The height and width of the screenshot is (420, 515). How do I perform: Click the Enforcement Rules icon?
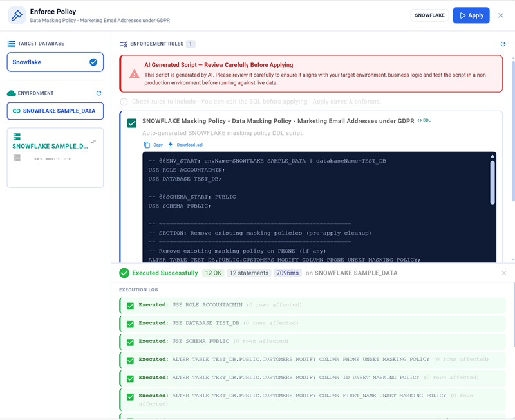click(124, 44)
